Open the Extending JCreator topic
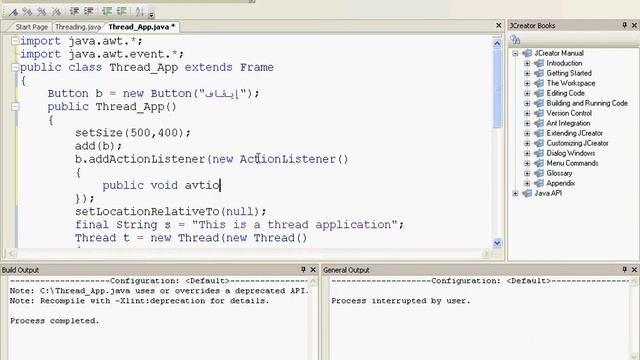The height and width of the screenshot is (360, 640). [x=574, y=133]
